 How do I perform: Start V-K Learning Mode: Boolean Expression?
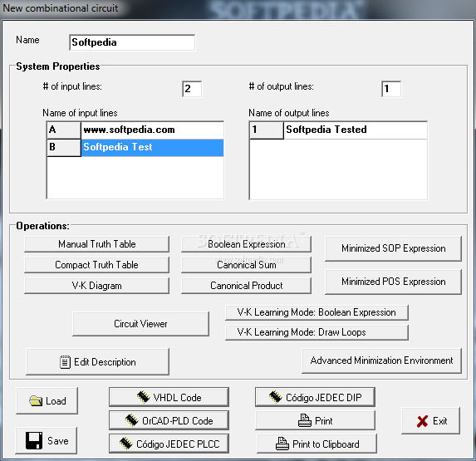317,312
